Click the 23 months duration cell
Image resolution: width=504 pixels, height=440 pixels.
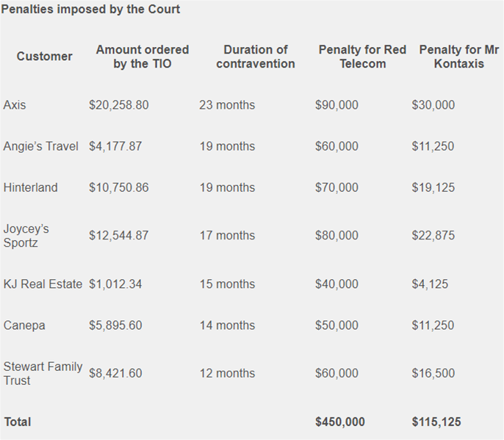pyautogui.click(x=227, y=105)
